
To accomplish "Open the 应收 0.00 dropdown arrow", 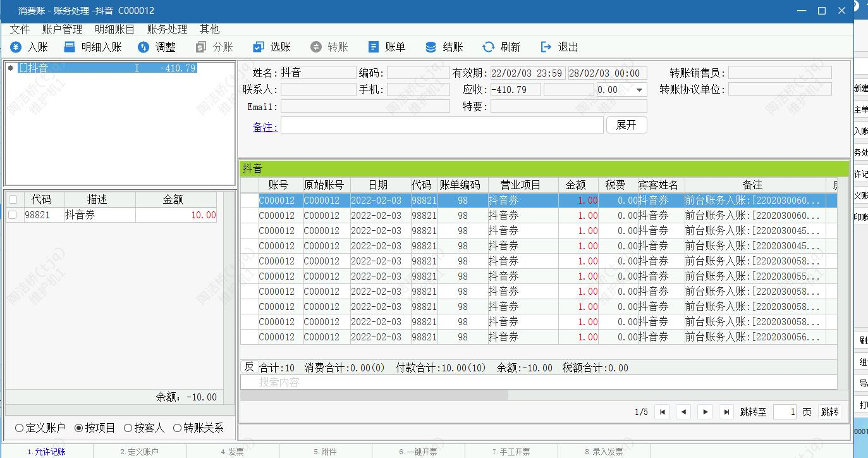I will [640, 90].
